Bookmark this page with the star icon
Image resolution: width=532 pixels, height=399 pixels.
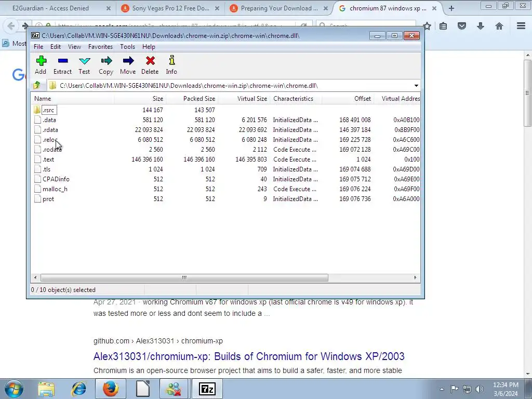427,26
